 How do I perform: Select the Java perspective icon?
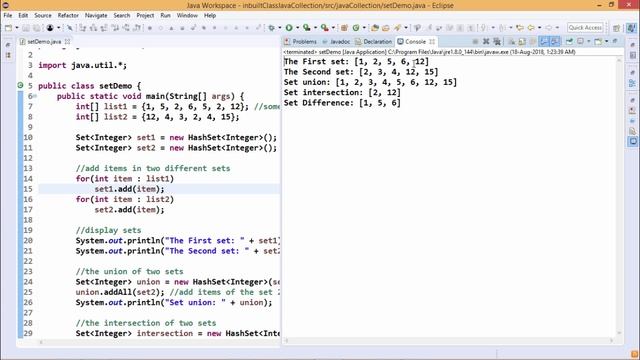coord(631,28)
